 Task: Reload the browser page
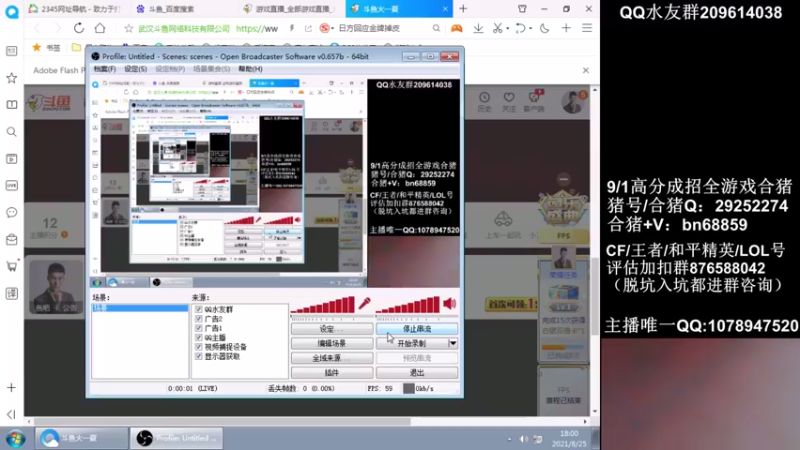point(79,28)
